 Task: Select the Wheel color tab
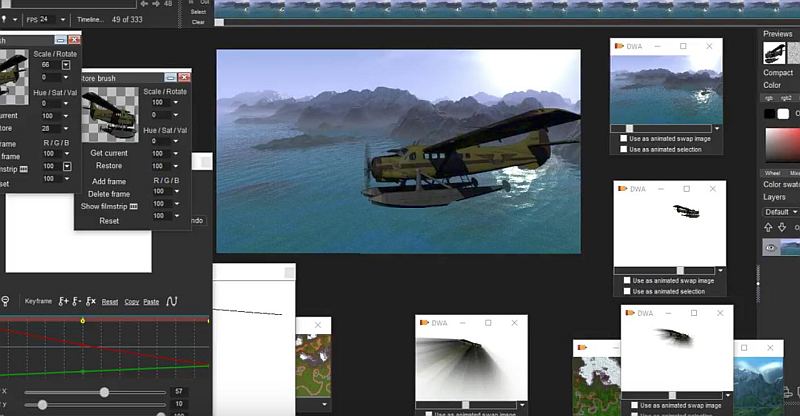pos(772,173)
